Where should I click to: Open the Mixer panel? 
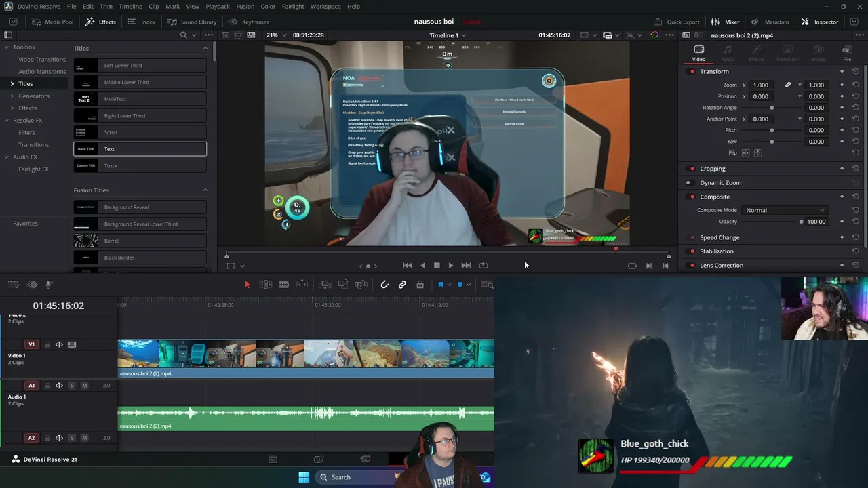pos(726,22)
